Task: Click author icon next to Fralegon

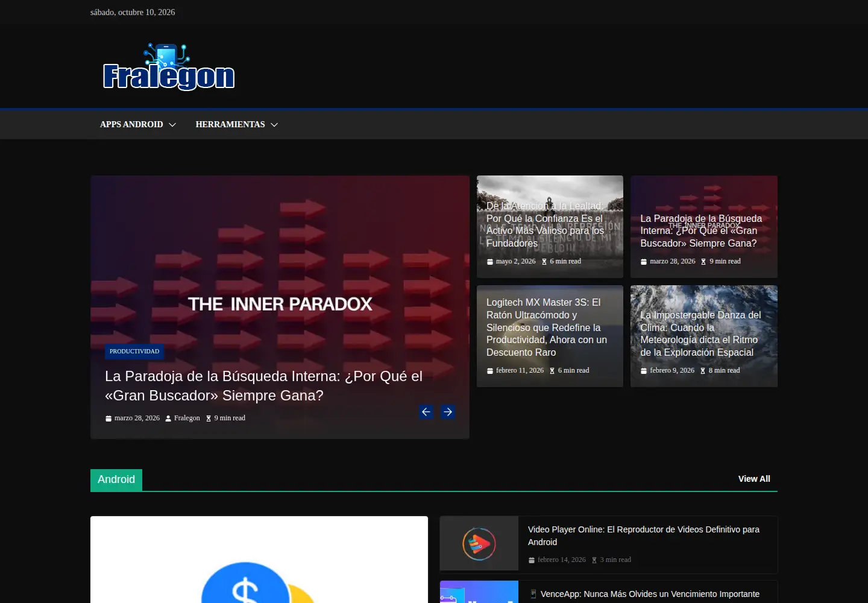Action: pyautogui.click(x=168, y=418)
